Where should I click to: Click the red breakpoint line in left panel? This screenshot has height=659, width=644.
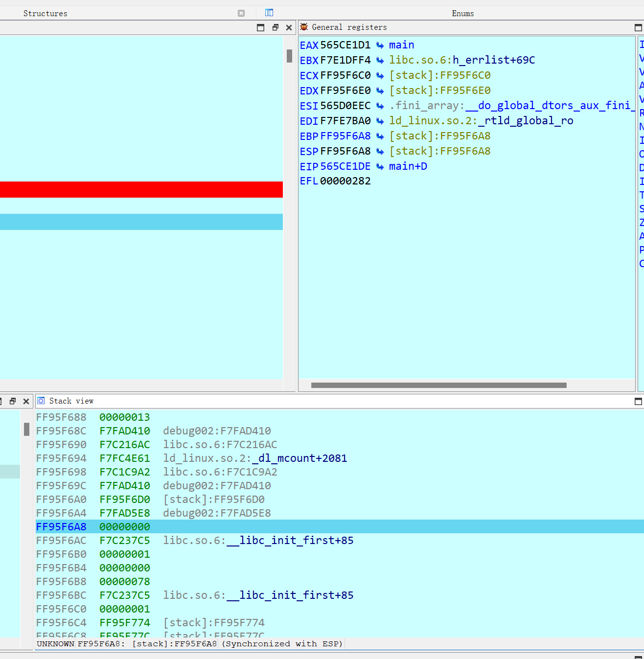click(141, 189)
